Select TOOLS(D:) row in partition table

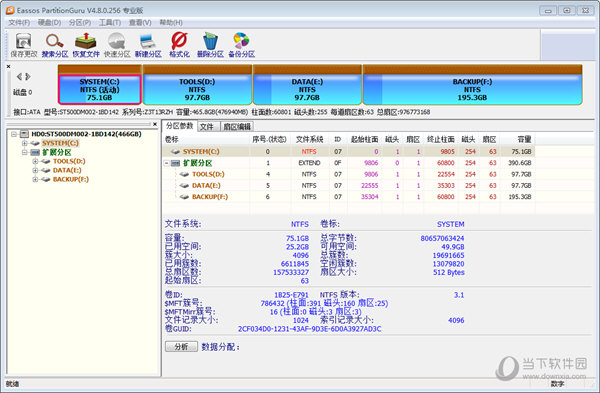click(349, 174)
